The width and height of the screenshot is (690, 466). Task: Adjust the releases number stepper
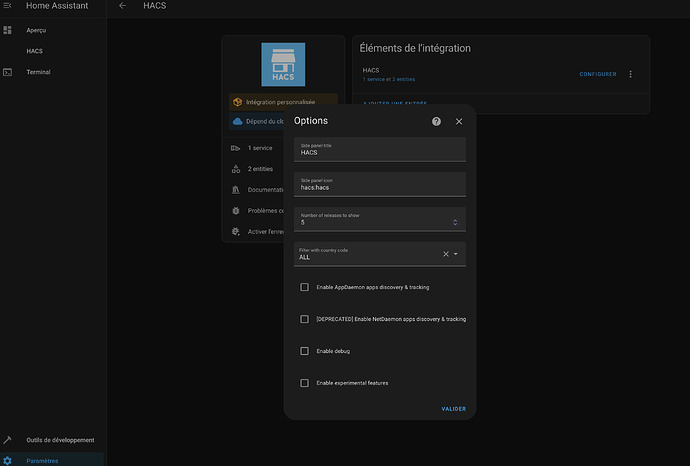[455, 222]
